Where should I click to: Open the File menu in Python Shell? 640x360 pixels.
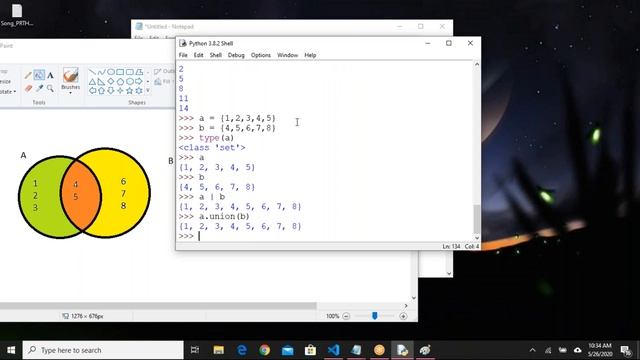183,55
